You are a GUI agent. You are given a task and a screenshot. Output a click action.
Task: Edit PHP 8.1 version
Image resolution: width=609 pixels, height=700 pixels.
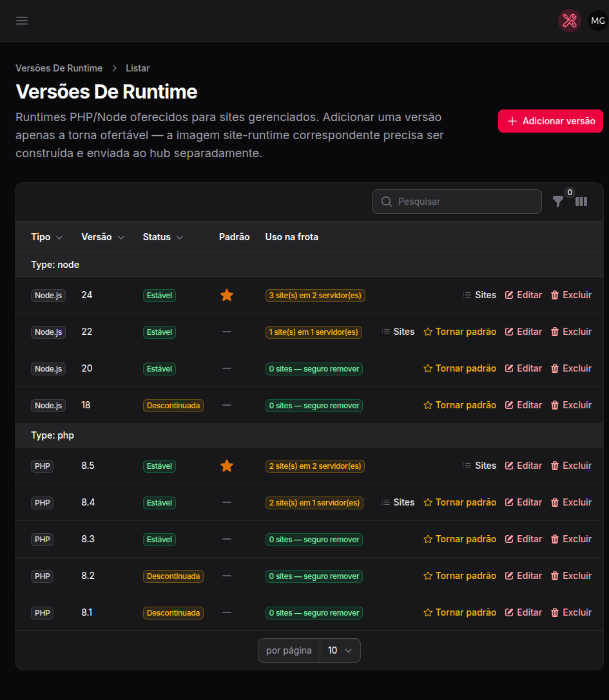pos(523,612)
